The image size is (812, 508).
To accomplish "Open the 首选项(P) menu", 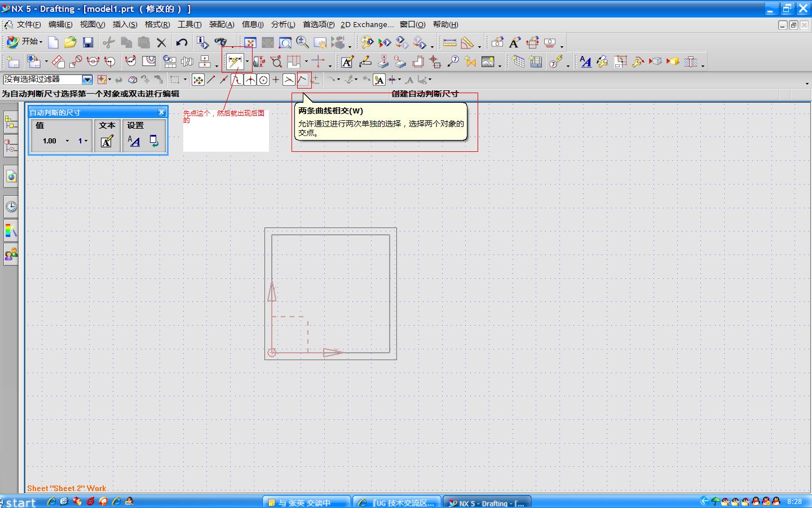I will point(319,24).
